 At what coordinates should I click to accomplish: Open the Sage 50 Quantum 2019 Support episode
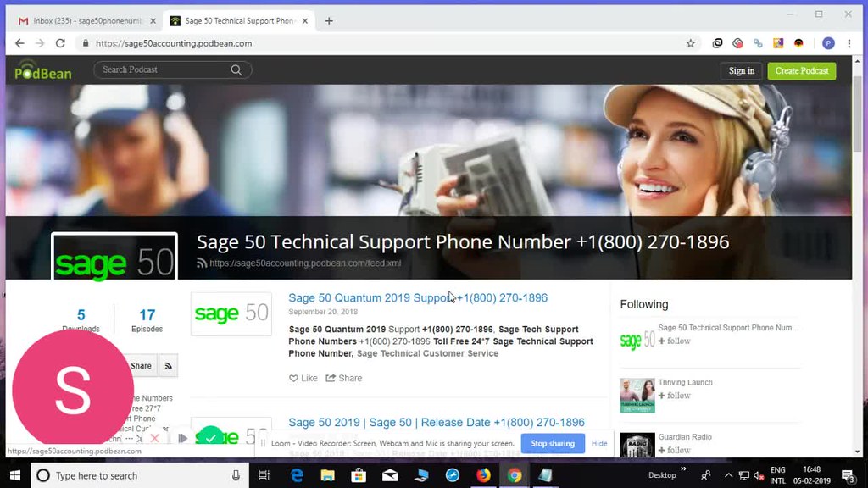417,297
